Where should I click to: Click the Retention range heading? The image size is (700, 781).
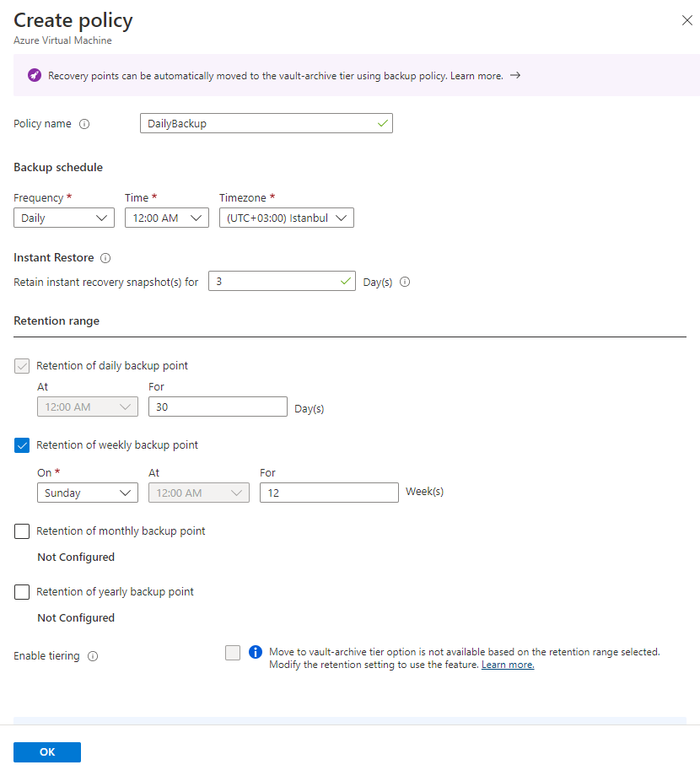coord(57,320)
